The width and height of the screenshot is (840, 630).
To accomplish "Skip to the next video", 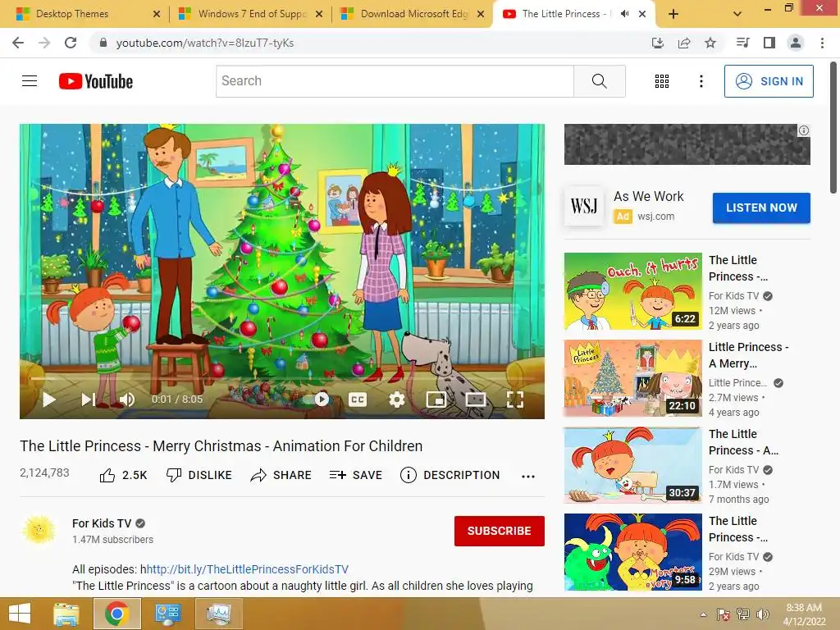I will click(88, 399).
